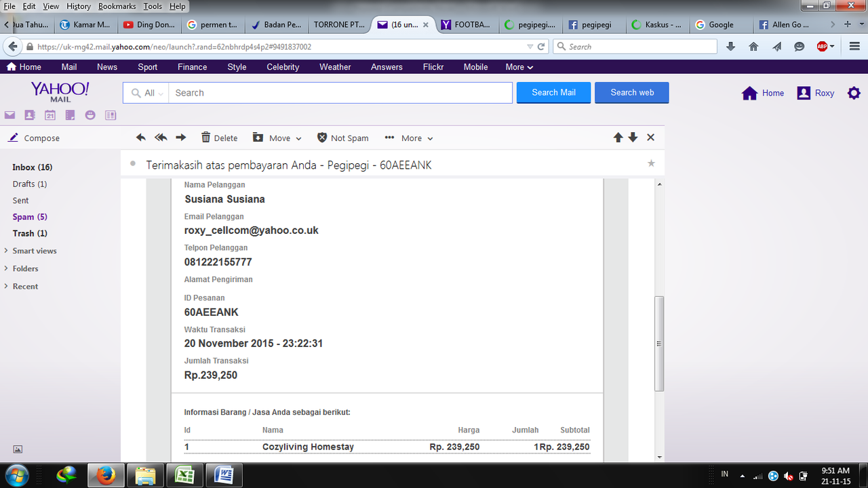Open the Bookmarks menu in Firefox

(117, 6)
